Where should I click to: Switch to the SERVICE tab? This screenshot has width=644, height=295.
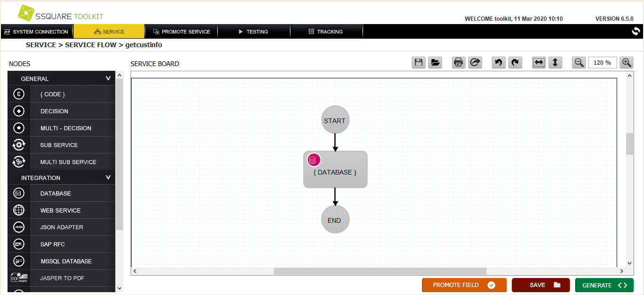(109, 32)
